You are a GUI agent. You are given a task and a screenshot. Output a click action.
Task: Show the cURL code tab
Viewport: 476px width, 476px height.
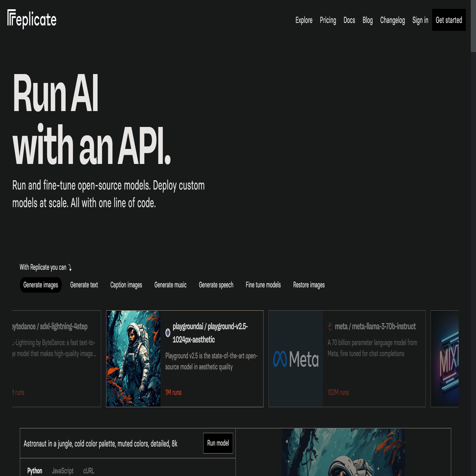click(89, 471)
